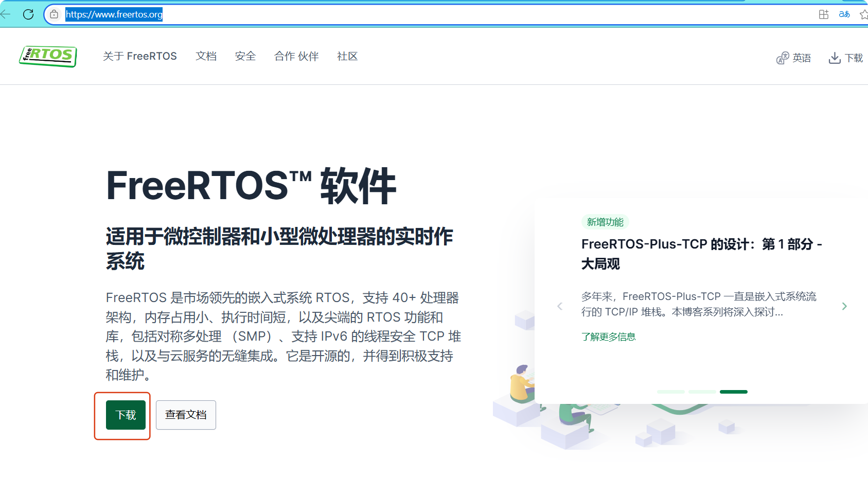Click the download arrow icon in header
The width and height of the screenshot is (868, 477).
(835, 58)
